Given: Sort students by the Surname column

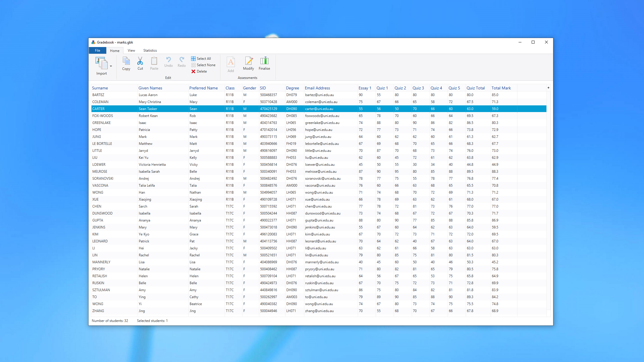Looking at the screenshot, I should pyautogui.click(x=100, y=88).
